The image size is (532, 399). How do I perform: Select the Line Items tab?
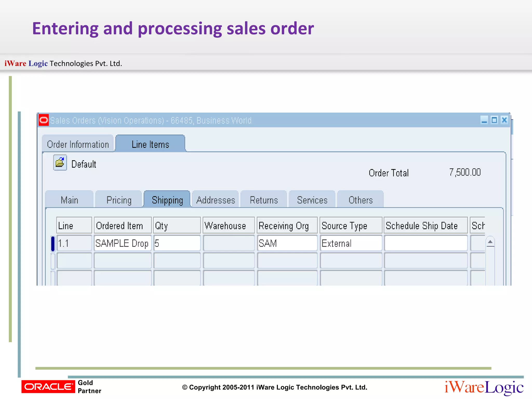[150, 143]
